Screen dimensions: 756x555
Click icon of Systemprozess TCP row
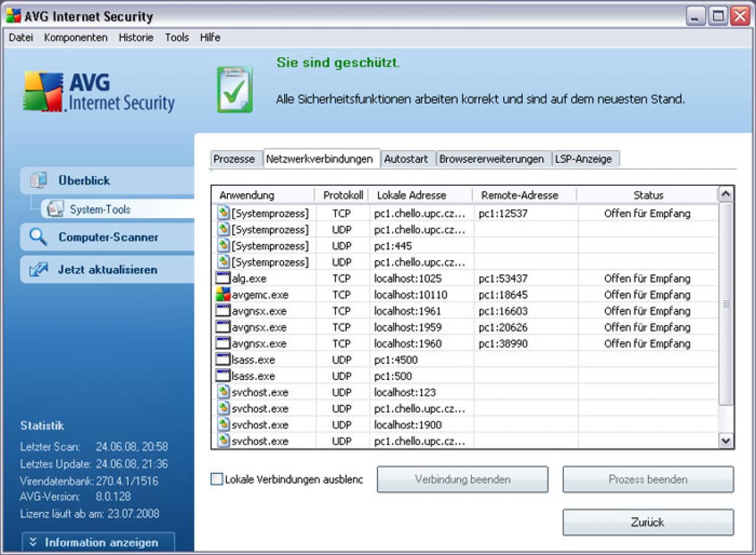(223, 213)
